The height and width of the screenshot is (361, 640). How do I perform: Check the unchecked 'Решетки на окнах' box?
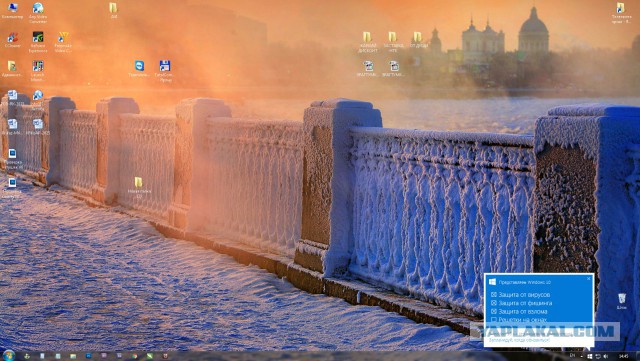pos(493,320)
